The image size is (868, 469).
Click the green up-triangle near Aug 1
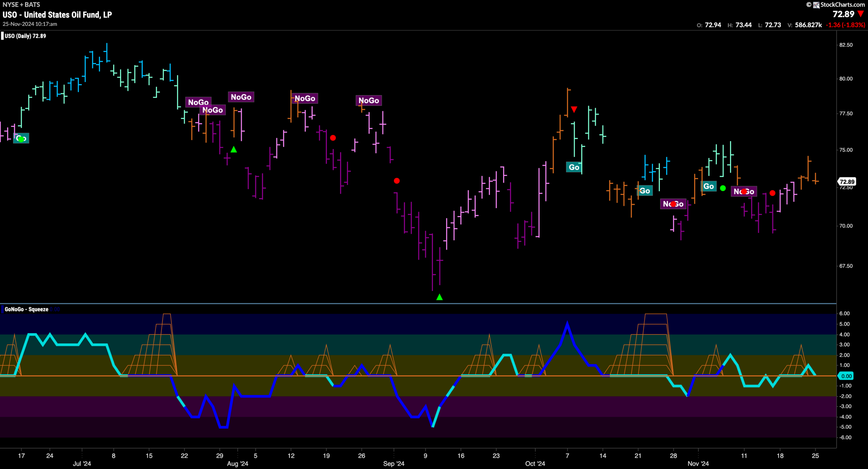[x=234, y=149]
